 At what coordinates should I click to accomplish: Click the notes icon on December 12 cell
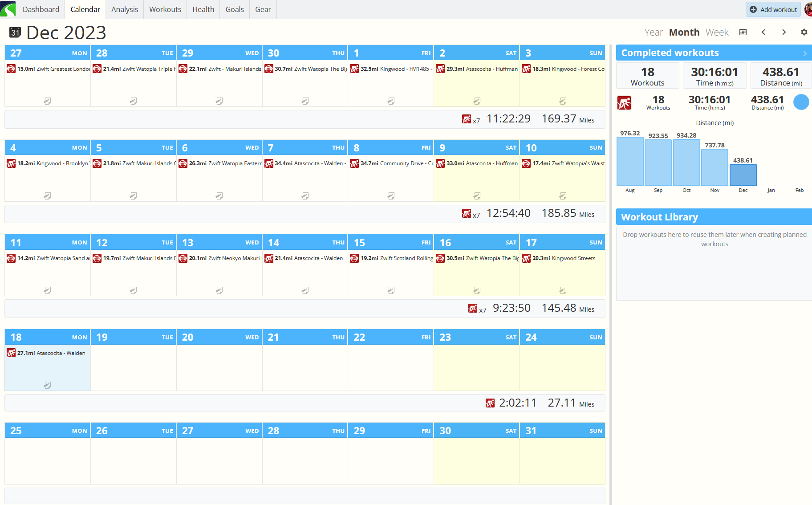click(x=133, y=290)
